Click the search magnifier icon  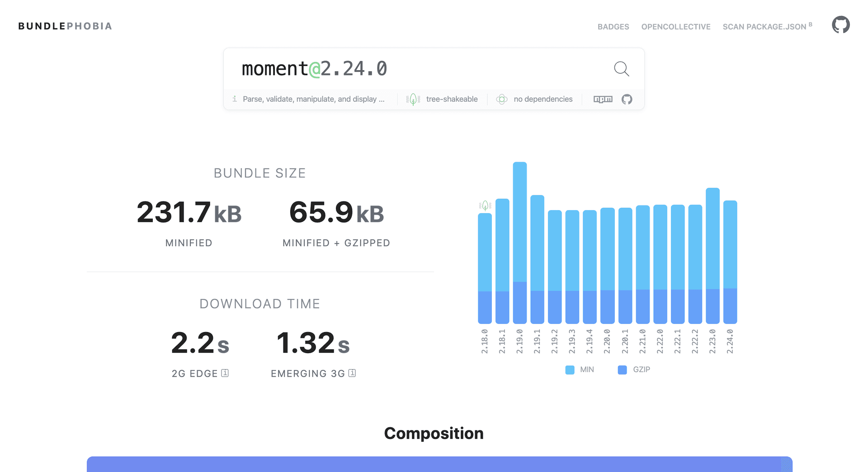[x=621, y=69]
